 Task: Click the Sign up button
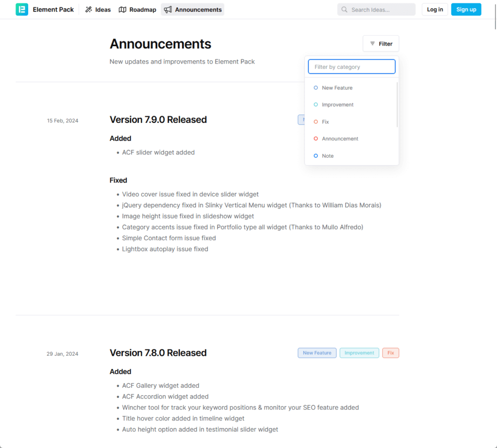pyautogui.click(x=466, y=10)
